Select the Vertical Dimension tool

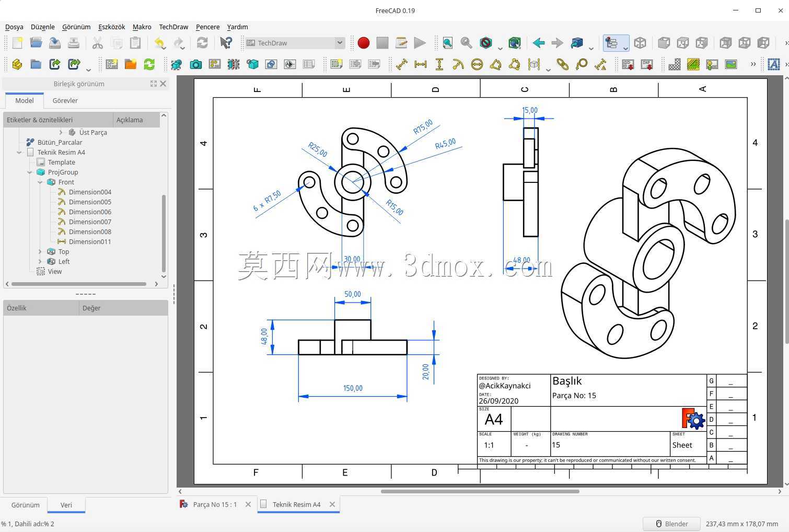[439, 64]
